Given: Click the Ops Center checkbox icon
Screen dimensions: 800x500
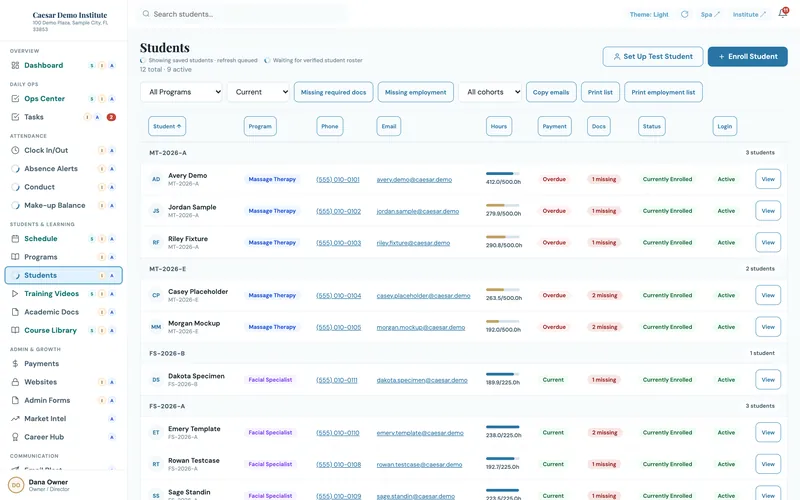Looking at the screenshot, I should (x=15, y=98).
